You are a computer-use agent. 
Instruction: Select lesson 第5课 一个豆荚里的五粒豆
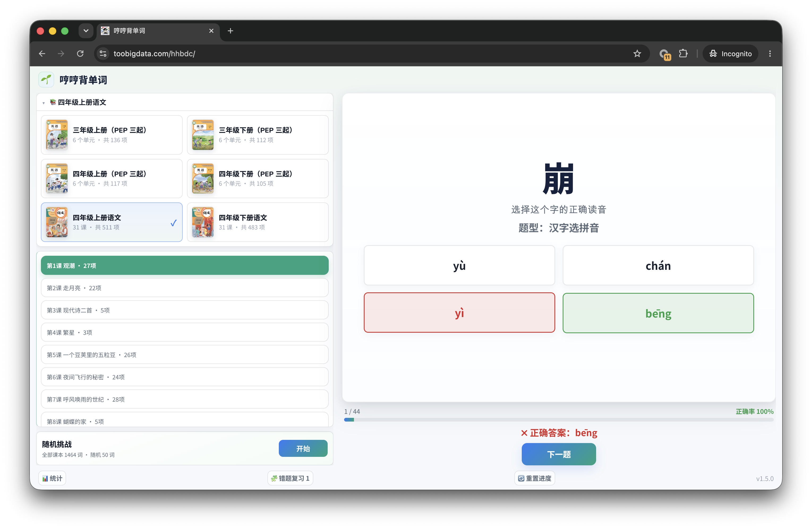coord(185,354)
